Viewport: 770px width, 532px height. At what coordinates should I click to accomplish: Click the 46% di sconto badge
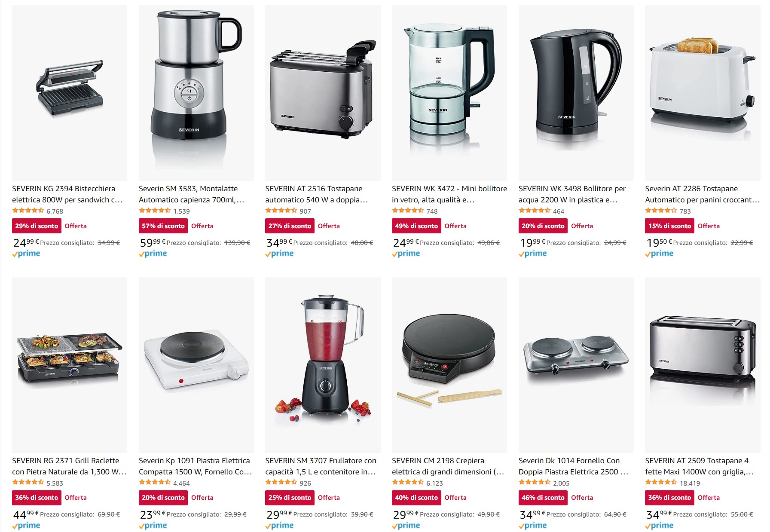[x=543, y=498]
